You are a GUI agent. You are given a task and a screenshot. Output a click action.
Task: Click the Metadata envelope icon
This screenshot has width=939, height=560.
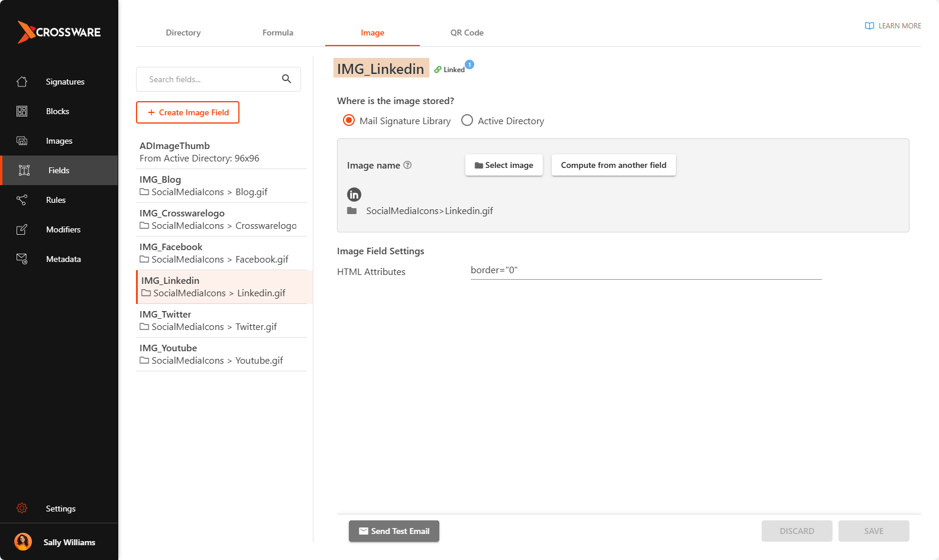tap(22, 259)
